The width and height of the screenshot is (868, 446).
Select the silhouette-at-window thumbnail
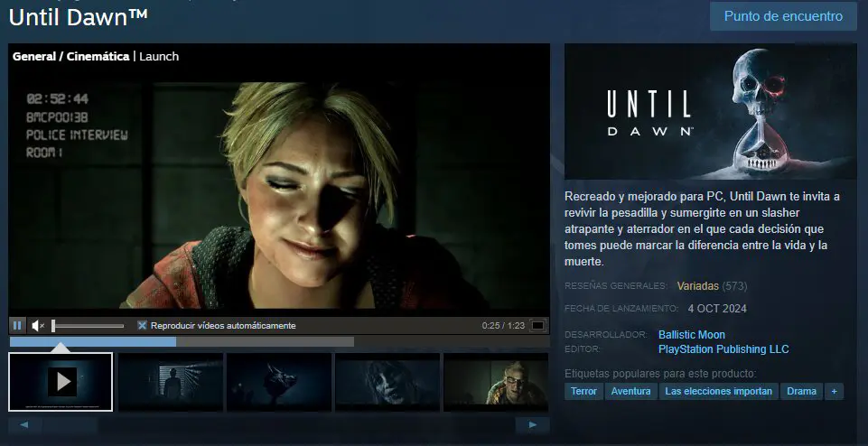[171, 382]
